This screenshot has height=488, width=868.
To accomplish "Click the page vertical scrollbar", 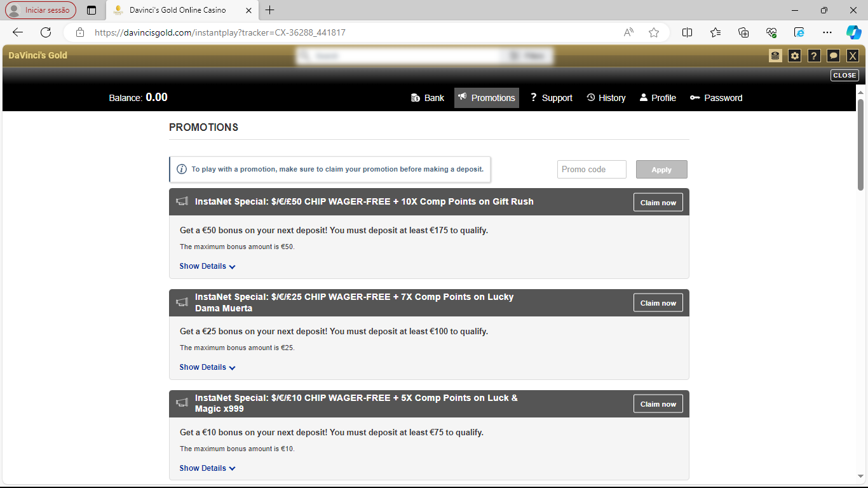I will (x=861, y=145).
